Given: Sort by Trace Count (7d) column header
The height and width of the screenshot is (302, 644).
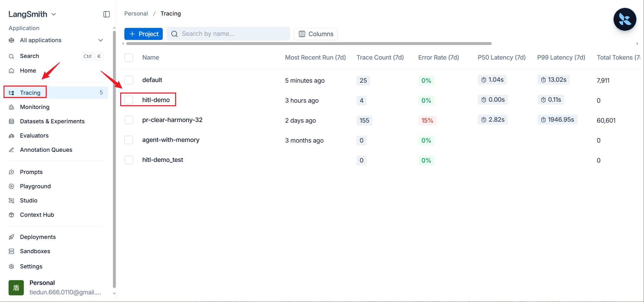Looking at the screenshot, I should click(380, 58).
